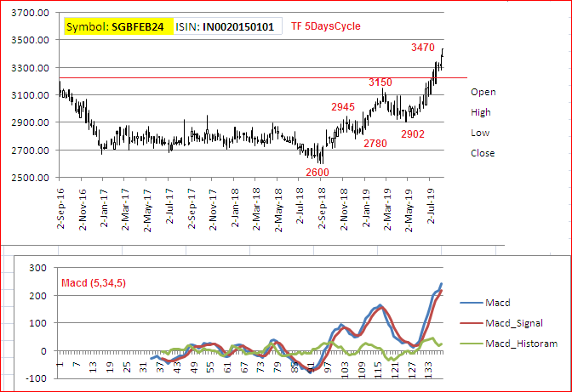Viewport: 572px width, 392px height.
Task: Click the green Macd_Historam legend swatch
Action: click(x=472, y=344)
